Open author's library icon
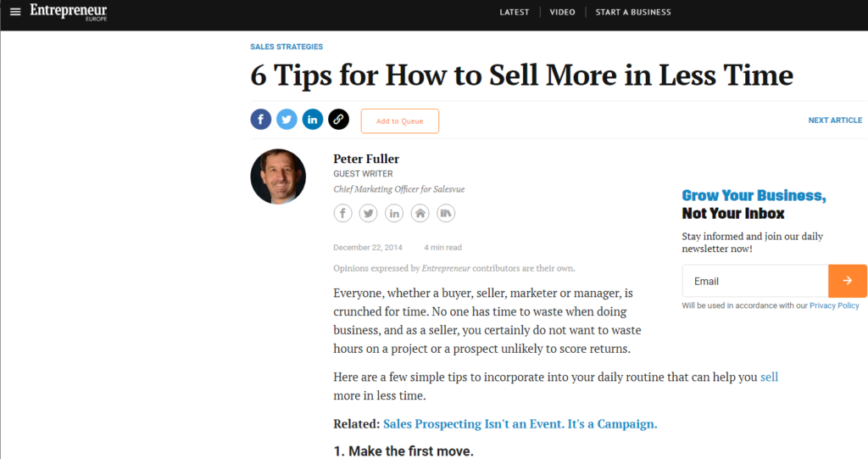The image size is (868, 459). (446, 213)
